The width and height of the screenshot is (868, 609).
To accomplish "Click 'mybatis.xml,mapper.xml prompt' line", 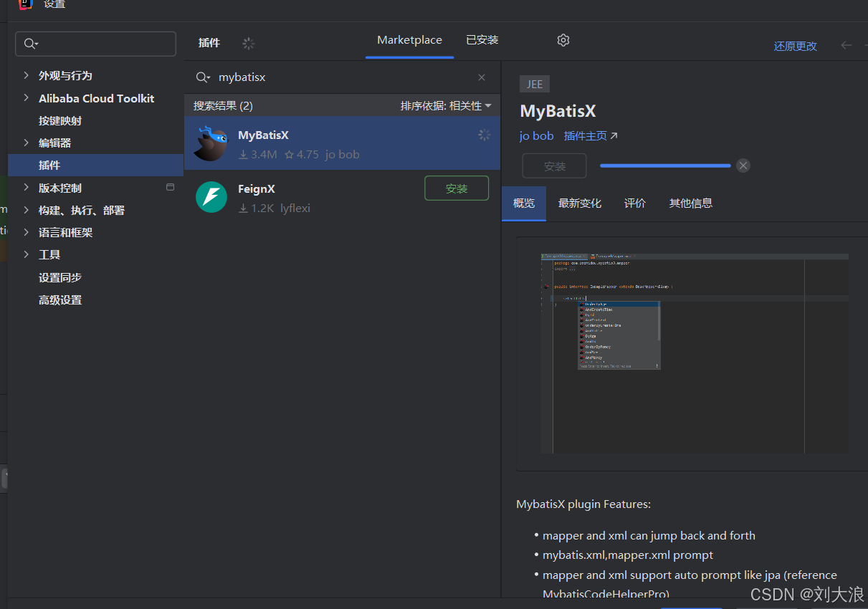I will [x=628, y=555].
